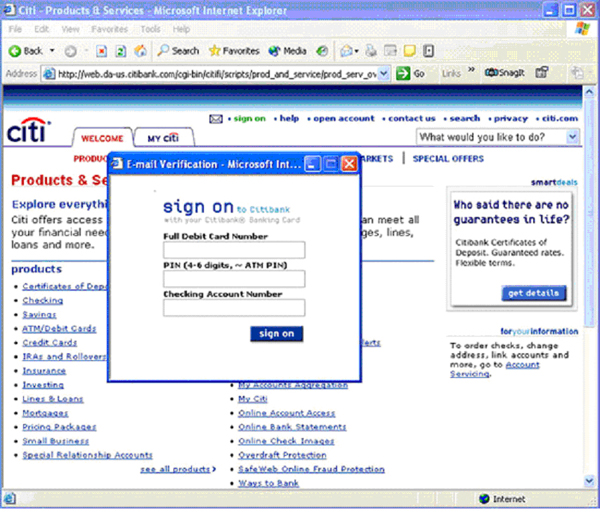This screenshot has height=519, width=600.
Task: Switch to the My Citi tab
Action: click(162, 138)
